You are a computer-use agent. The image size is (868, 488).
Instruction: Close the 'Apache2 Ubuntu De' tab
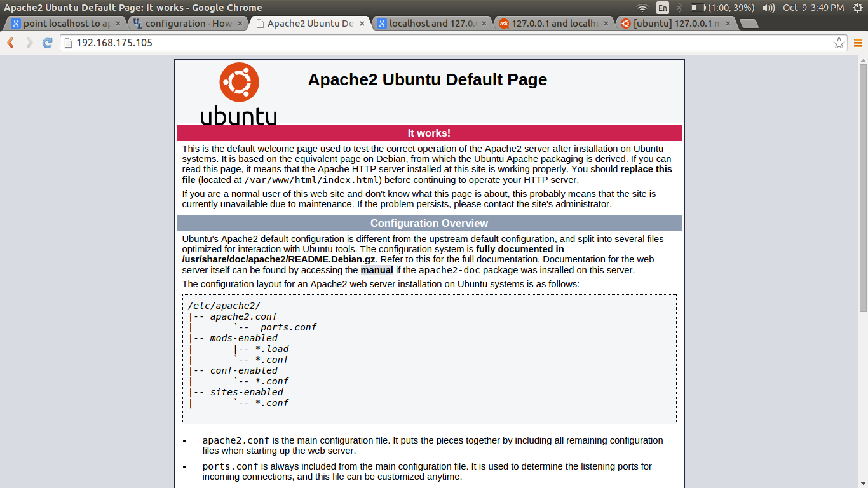click(x=362, y=24)
